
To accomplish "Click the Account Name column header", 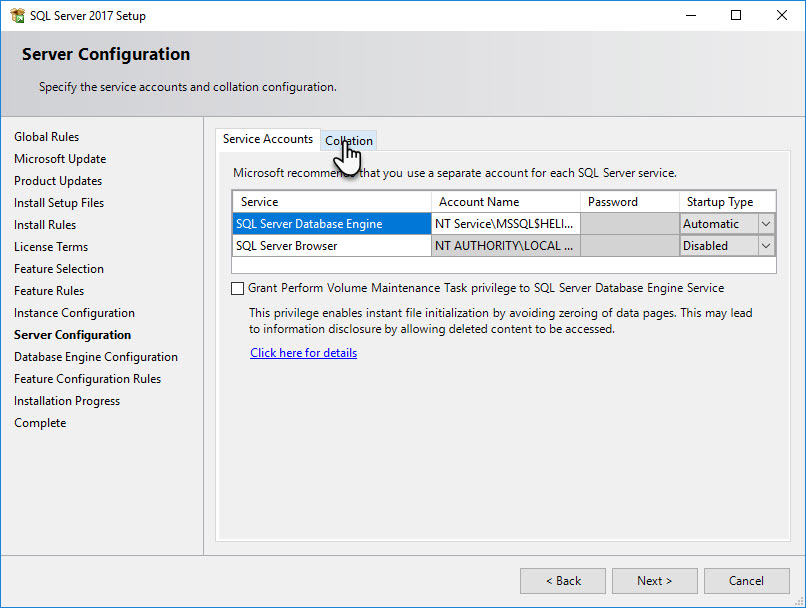I will click(506, 202).
